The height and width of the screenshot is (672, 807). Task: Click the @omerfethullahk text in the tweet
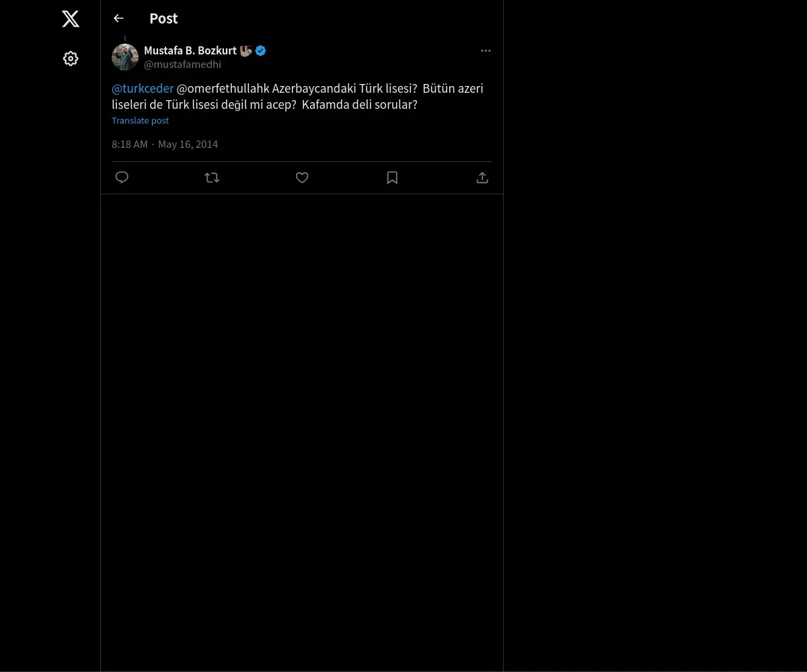click(223, 89)
